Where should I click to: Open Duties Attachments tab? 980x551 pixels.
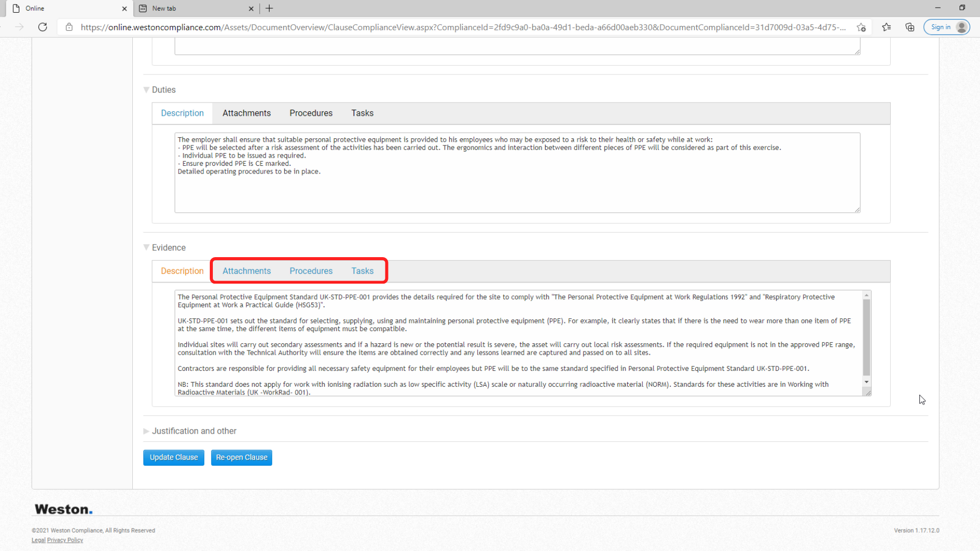(247, 113)
